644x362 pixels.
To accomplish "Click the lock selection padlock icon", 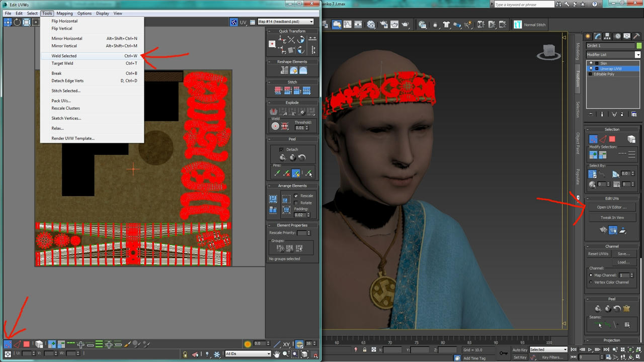I will point(185,354).
